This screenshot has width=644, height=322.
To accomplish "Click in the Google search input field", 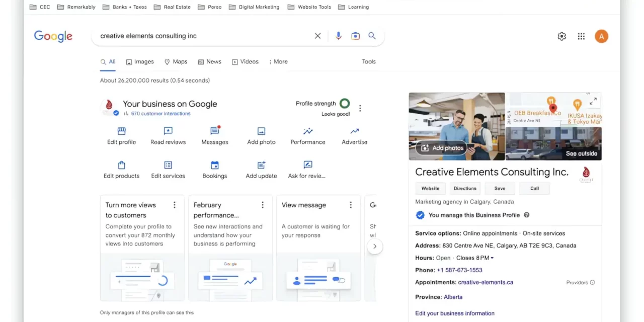I will tap(204, 36).
